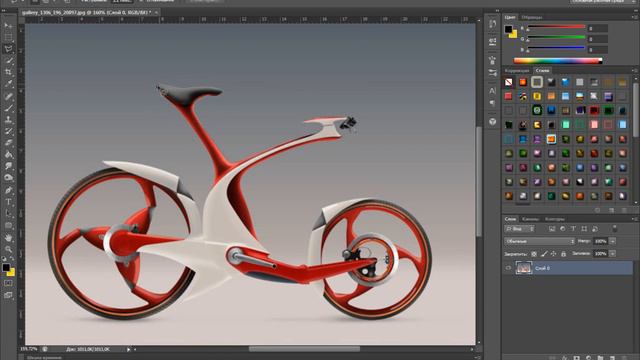Select the Paint Bucket tool
This screenshot has height=360, width=640.
[8, 155]
